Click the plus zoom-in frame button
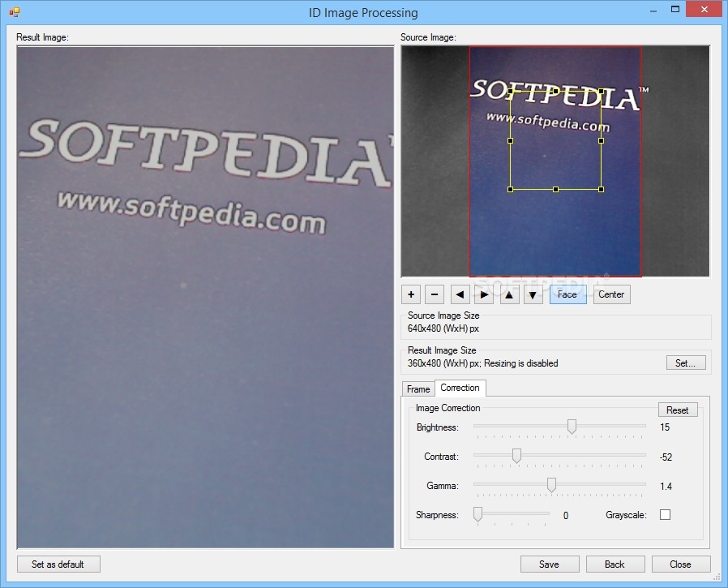This screenshot has height=588, width=728. 411,294
